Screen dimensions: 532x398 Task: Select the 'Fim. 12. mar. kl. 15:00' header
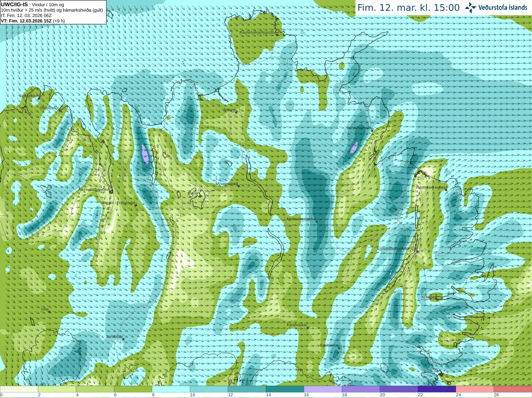point(409,8)
